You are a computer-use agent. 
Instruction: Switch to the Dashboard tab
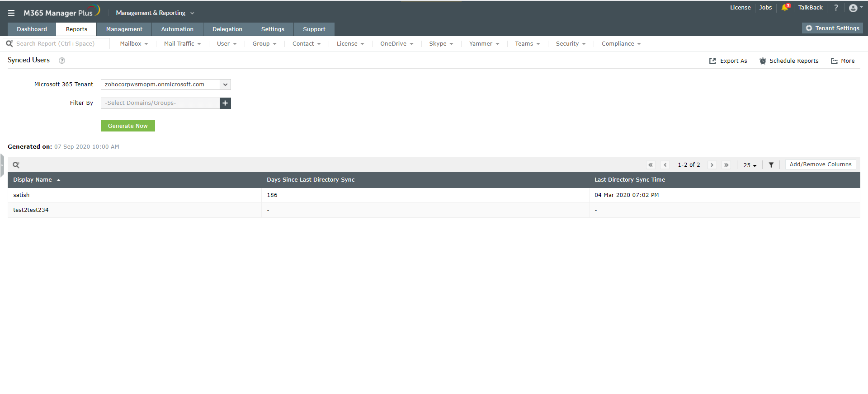tap(32, 29)
